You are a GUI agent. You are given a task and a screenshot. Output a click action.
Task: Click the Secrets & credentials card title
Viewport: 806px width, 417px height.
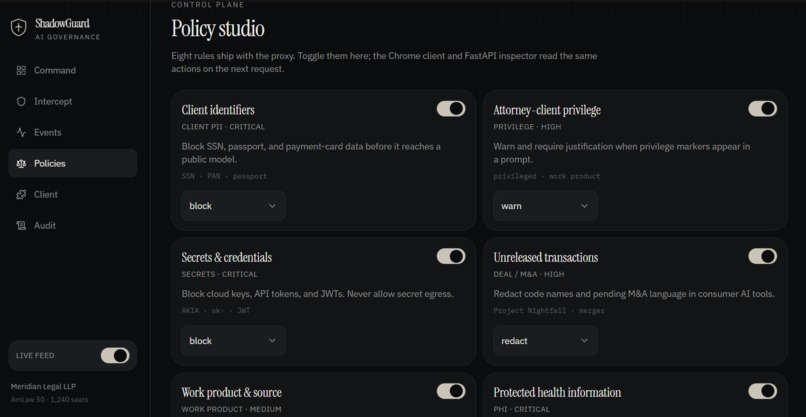click(x=227, y=257)
